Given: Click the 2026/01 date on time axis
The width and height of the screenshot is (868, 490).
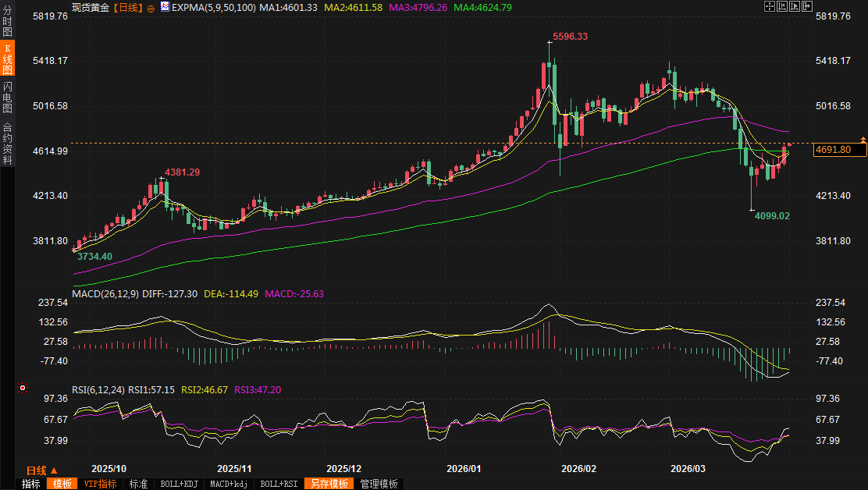Looking at the screenshot, I should pos(464,468).
